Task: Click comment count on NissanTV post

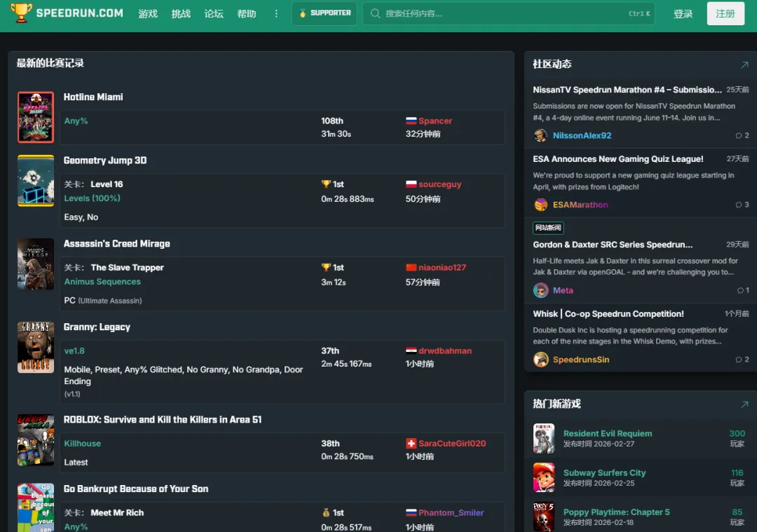Action: (x=742, y=136)
